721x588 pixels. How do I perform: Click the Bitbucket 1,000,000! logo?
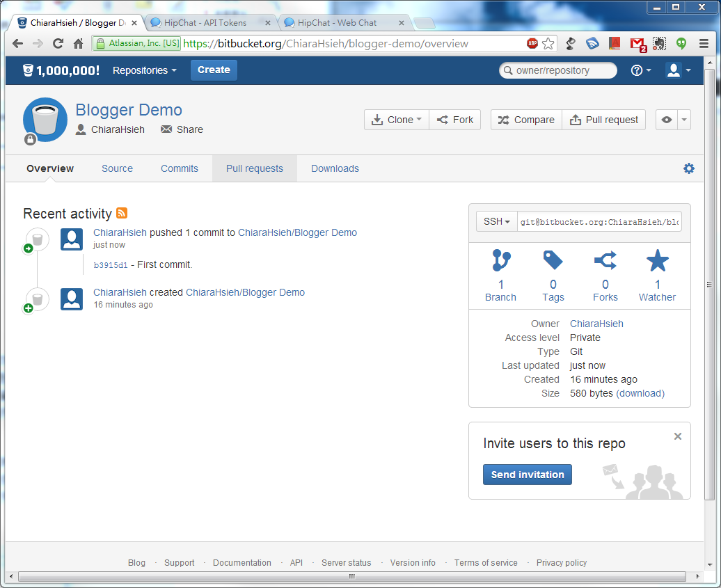(x=61, y=70)
